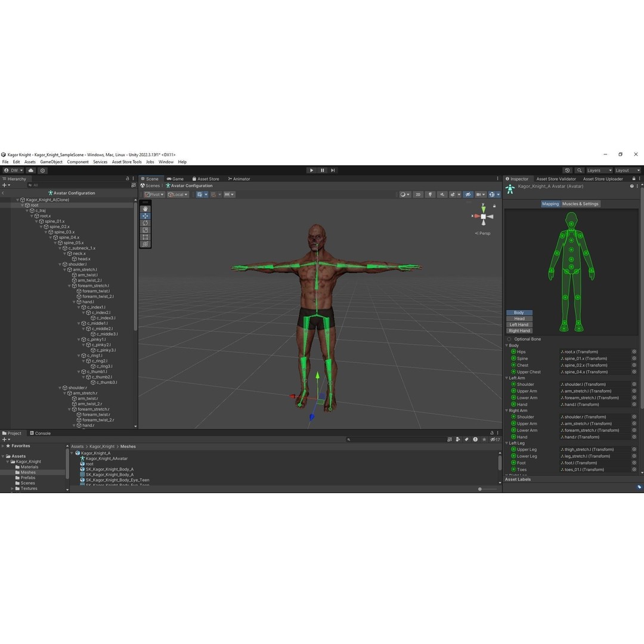
Task: Open the Asset Store Tools menu
Action: (x=126, y=162)
